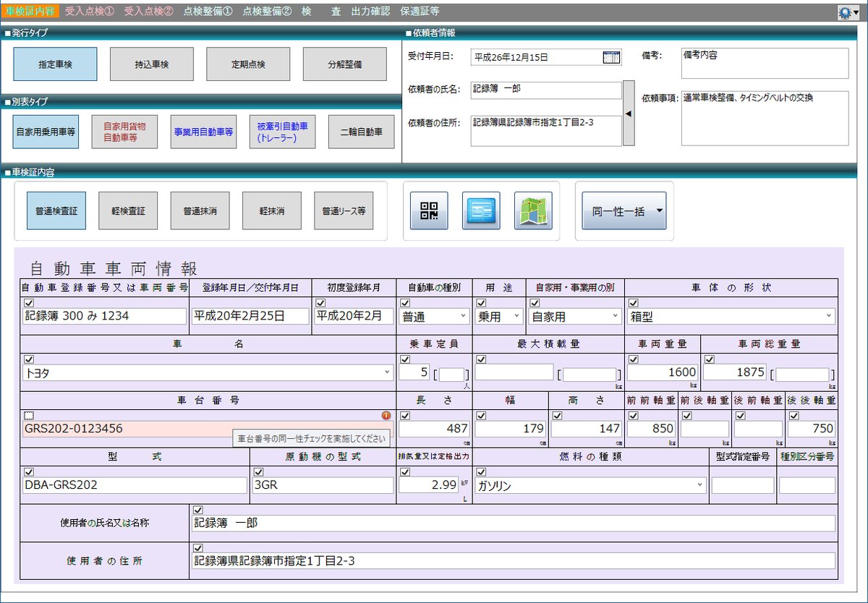Open the 自動車の種別 dropdown showing 普通
Image resolution: width=868 pixels, height=603 pixels.
click(x=435, y=316)
